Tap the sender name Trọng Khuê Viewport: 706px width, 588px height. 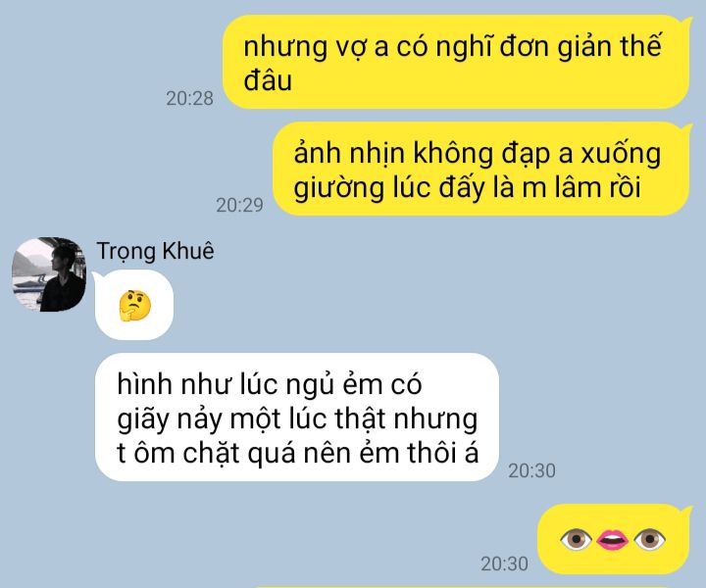tap(155, 252)
